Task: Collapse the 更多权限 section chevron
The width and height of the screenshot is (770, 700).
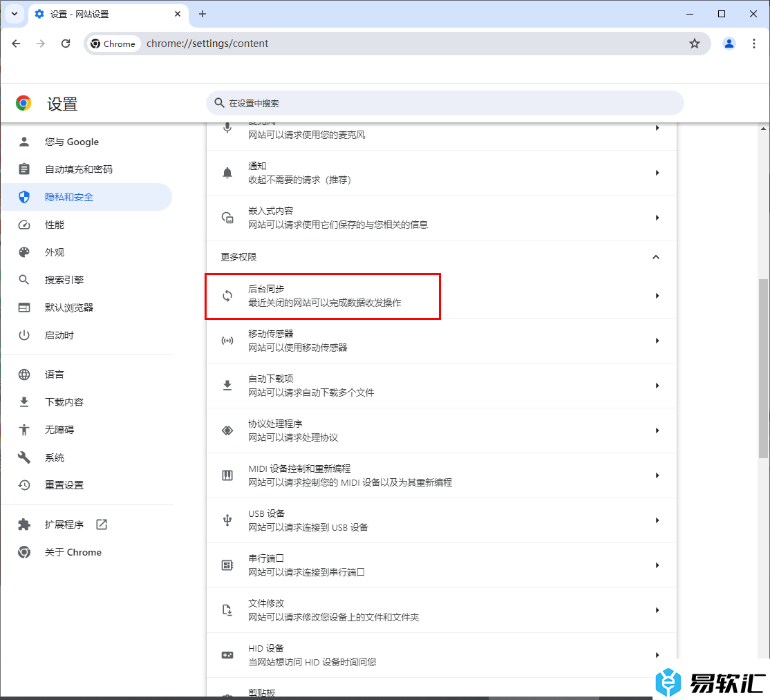Action: (655, 257)
